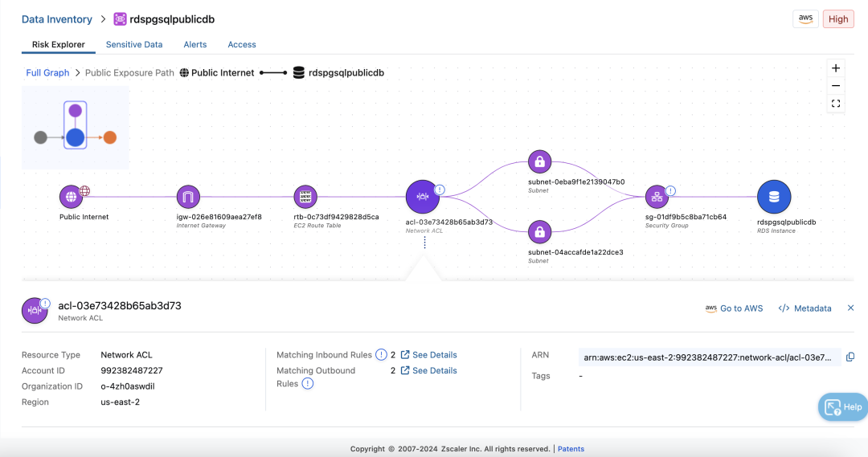This screenshot has width=868, height=457.
Task: Open the Alerts tab
Action: 195,45
